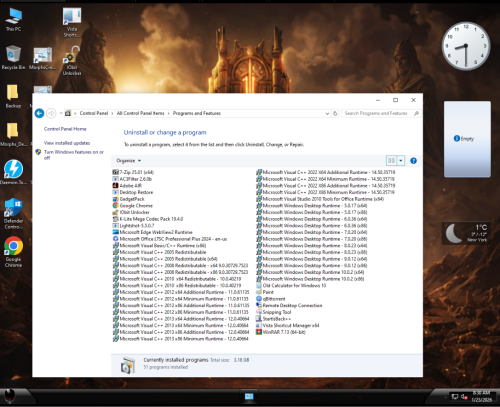The image size is (500, 407).
Task: Expand the chevron after All Control Panel Items
Action: point(168,113)
